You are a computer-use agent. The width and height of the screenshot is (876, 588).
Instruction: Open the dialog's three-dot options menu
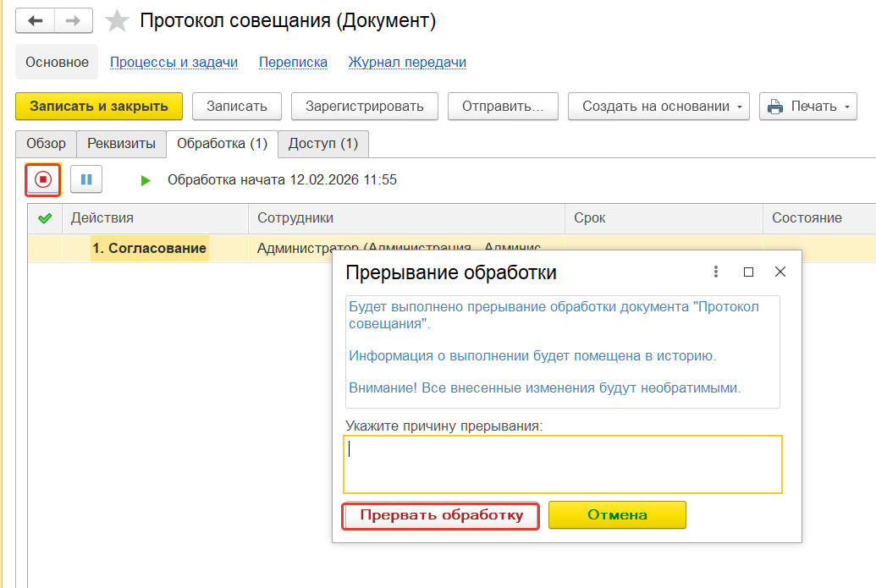(x=716, y=272)
